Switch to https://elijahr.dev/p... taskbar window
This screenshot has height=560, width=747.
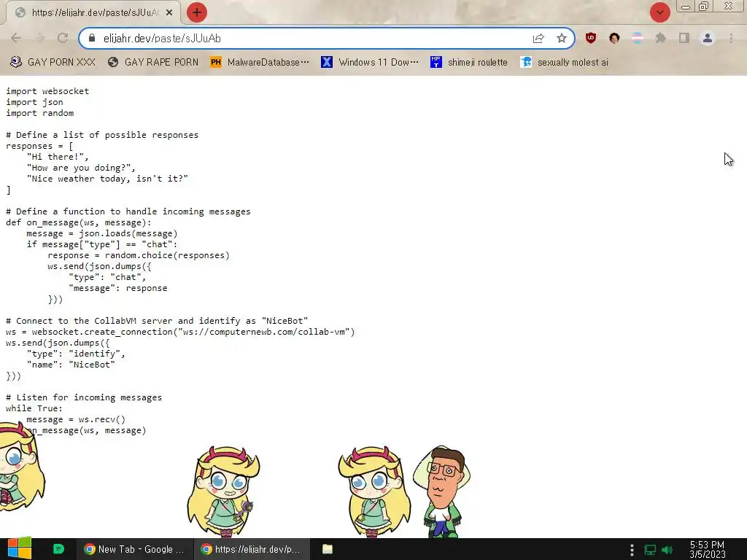252,549
